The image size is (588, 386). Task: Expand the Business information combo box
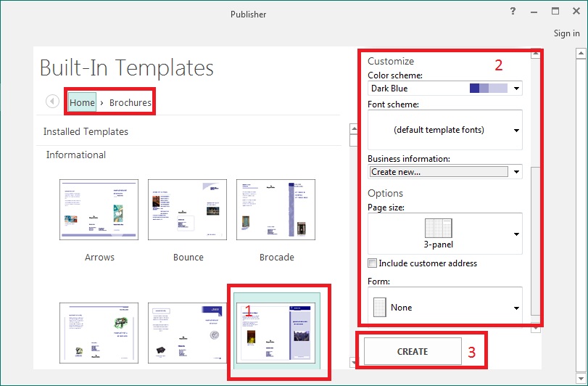coord(516,172)
